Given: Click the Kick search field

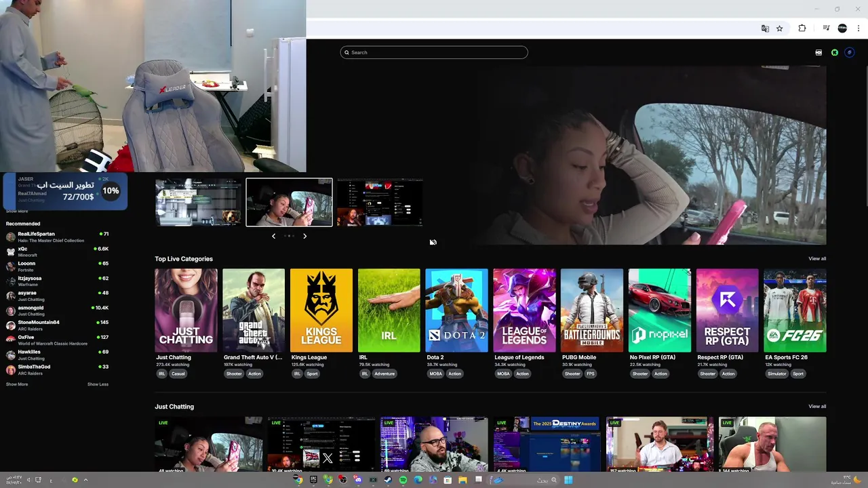Looking at the screenshot, I should [434, 52].
